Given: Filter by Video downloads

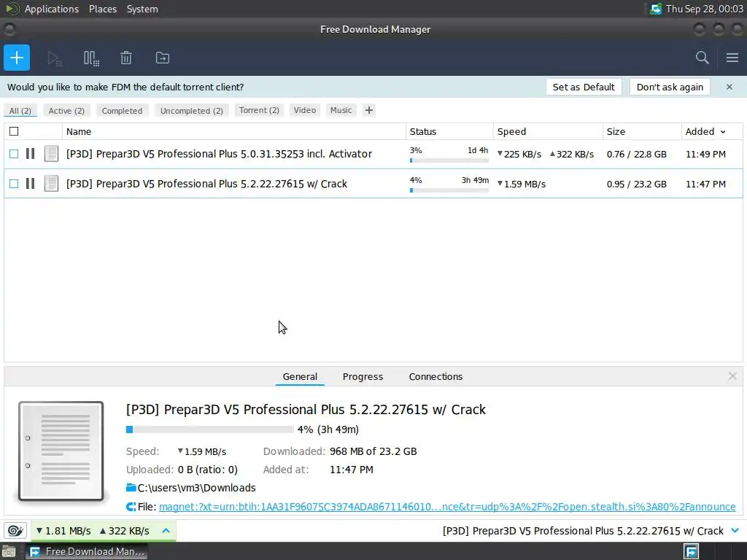Looking at the screenshot, I should tap(304, 111).
